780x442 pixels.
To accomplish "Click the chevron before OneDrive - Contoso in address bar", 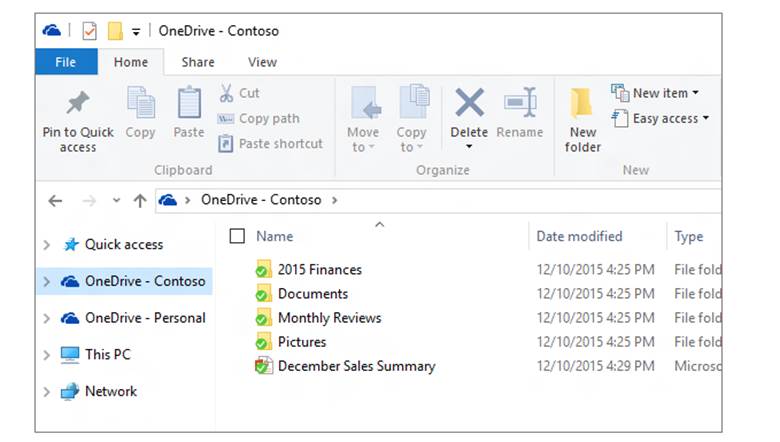I will pos(188,200).
